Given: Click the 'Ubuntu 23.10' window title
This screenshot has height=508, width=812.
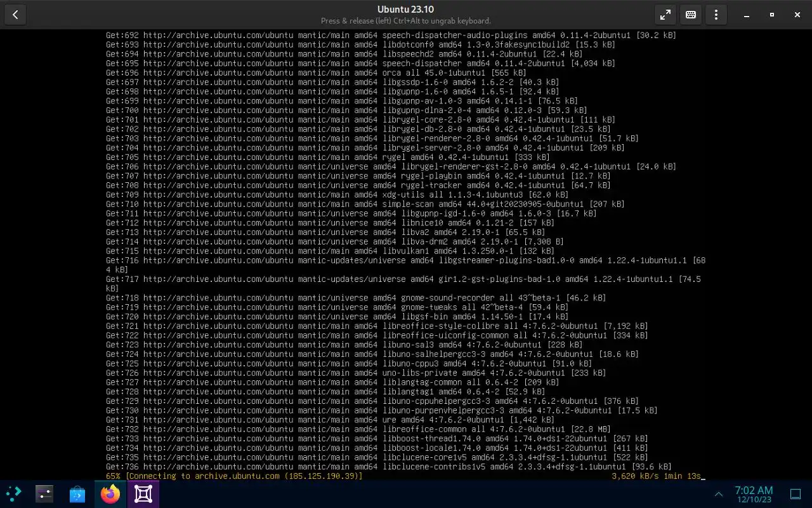Looking at the screenshot, I should 406,9.
